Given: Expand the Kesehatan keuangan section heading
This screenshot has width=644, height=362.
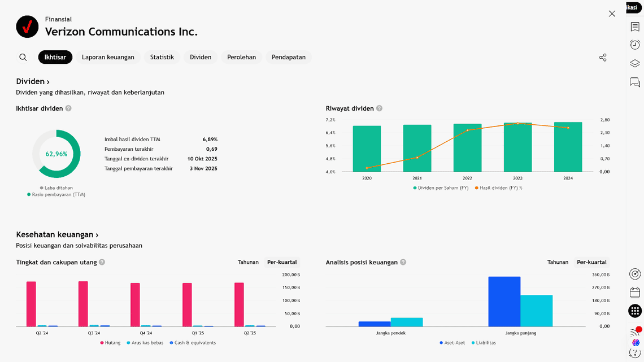Looking at the screenshot, I should click(57, 235).
